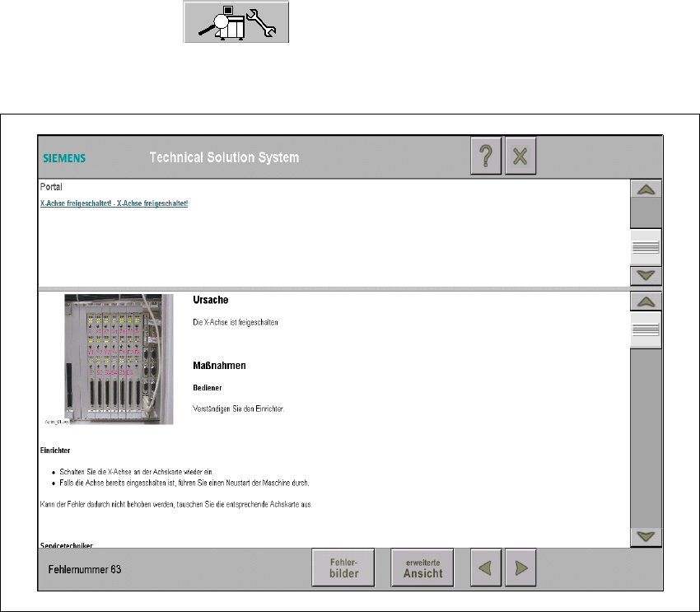Viewport: 700px width, 612px height.
Task: Click the Portal pane scrollbar thumb
Action: click(x=646, y=247)
